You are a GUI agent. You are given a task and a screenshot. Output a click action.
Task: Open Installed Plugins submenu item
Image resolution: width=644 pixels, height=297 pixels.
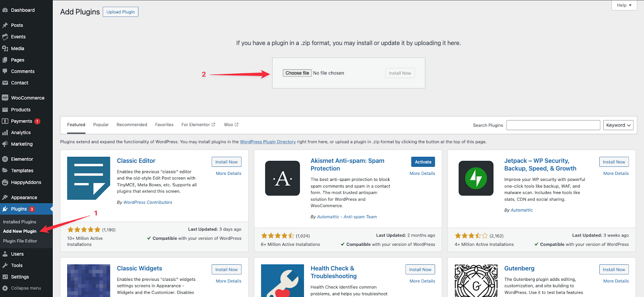pos(20,222)
